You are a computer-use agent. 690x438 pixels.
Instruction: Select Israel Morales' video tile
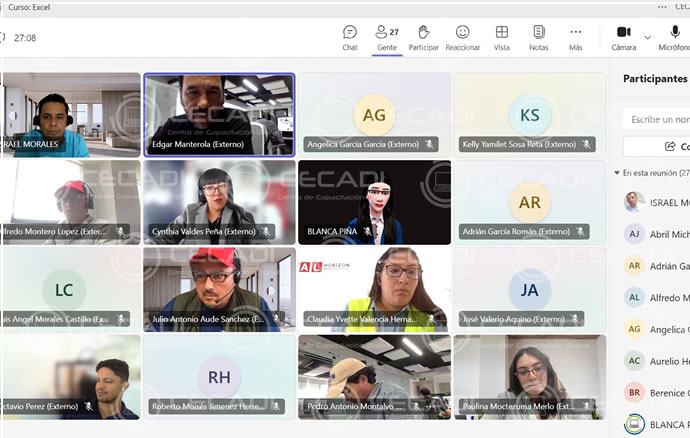(70, 115)
